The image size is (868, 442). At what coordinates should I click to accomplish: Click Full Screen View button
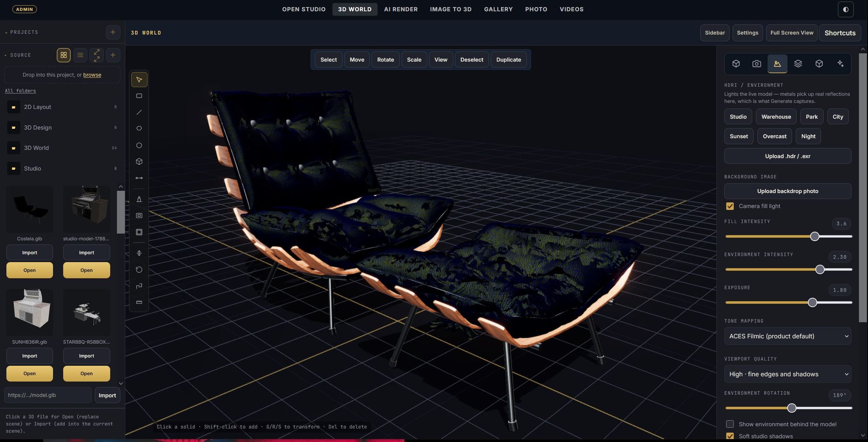tap(792, 33)
